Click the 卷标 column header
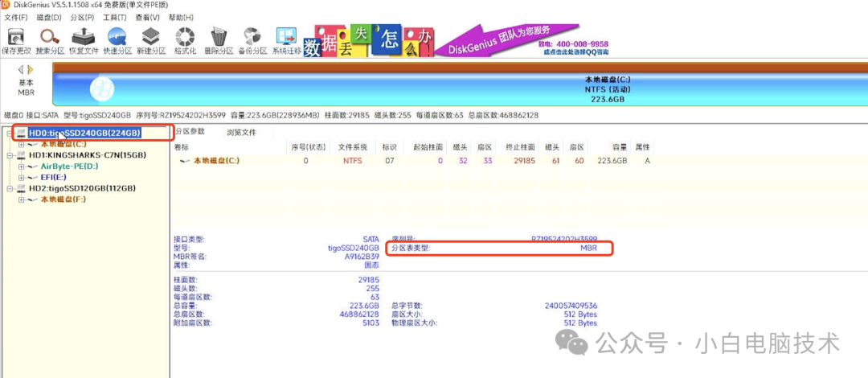Viewport: 868px width, 378px height. pyautogui.click(x=231, y=147)
